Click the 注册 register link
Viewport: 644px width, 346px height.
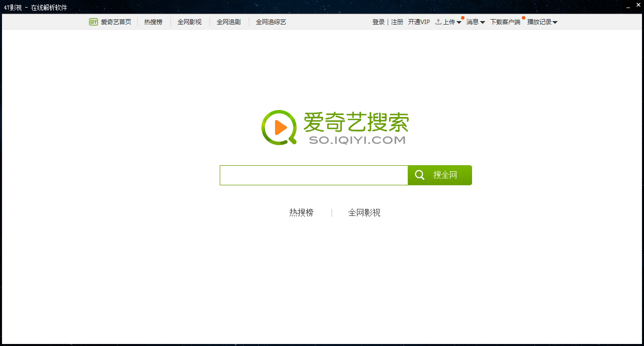(x=397, y=22)
